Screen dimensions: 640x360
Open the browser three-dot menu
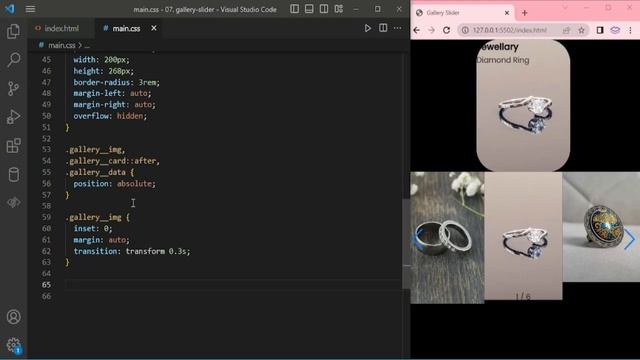631,30
